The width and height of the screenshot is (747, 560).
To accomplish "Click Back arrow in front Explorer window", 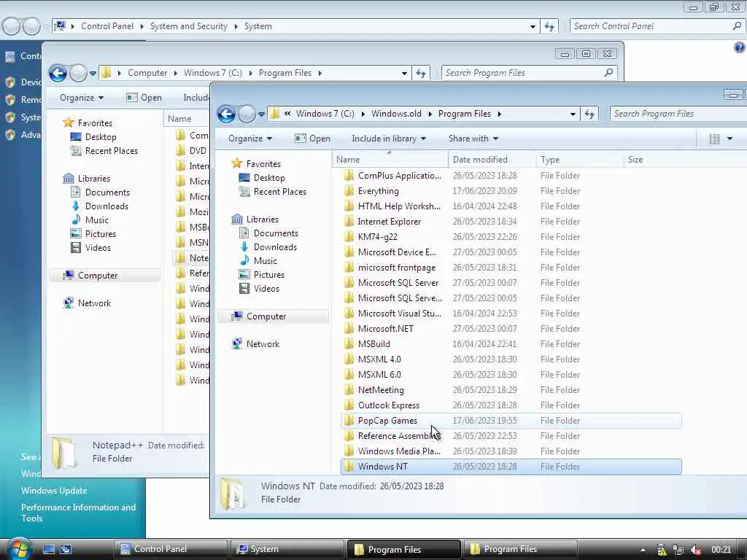I will coord(226,114).
